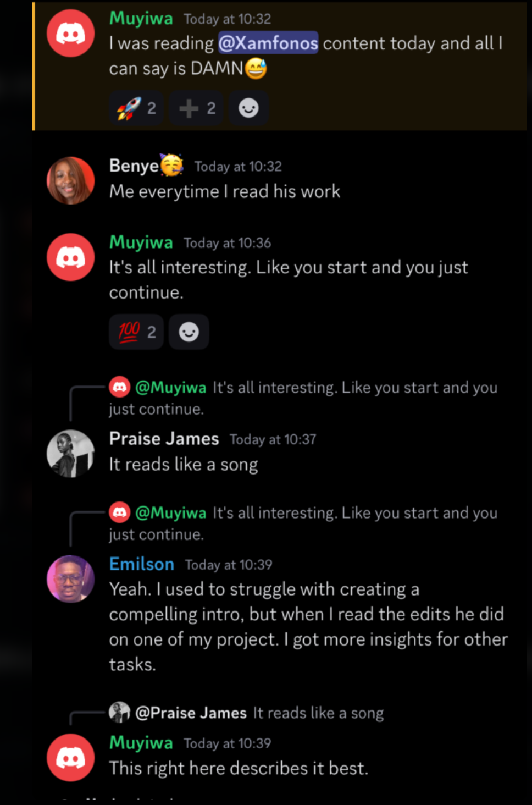Open Benye's username profile
Screen dimensions: 532x805
(134, 166)
